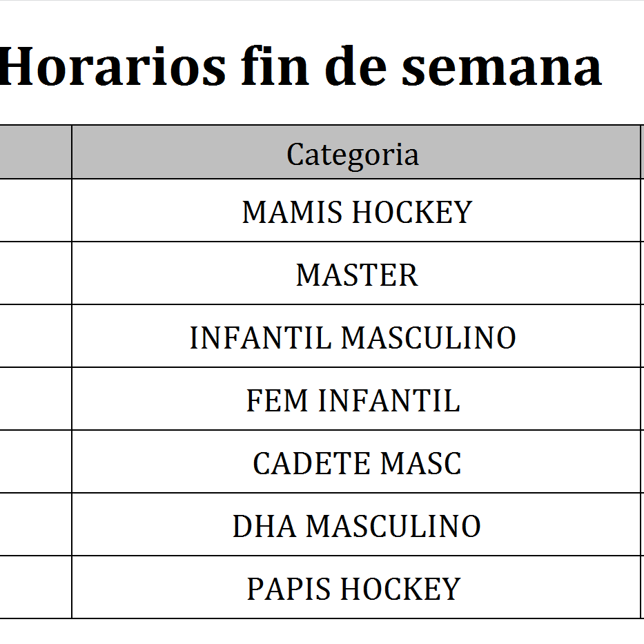Image resolution: width=644 pixels, height=644 pixels.
Task: Click the PAPIS HOCKEY cell
Action: pyautogui.click(x=353, y=589)
